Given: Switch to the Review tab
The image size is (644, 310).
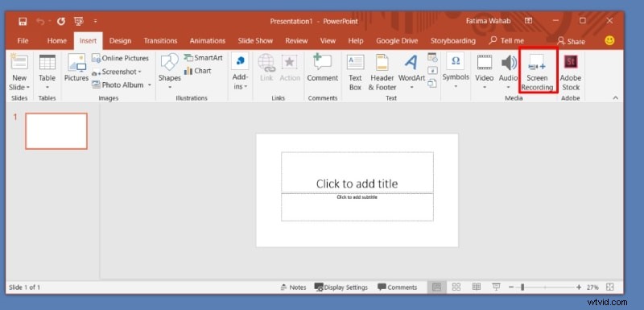Looking at the screenshot, I should (296, 40).
